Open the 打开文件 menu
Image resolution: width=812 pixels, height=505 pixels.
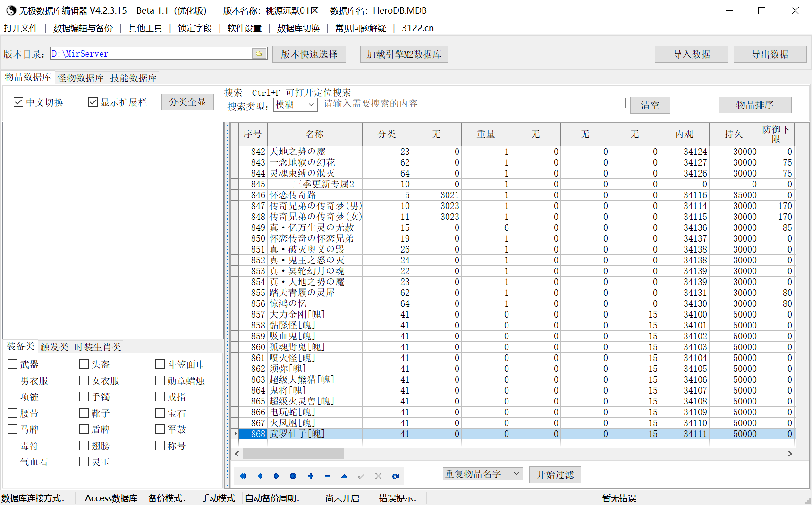(x=21, y=28)
